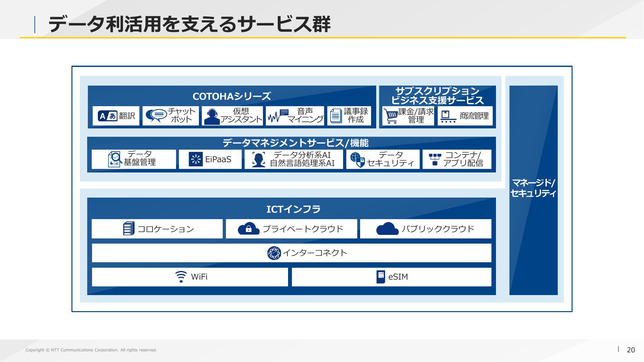The width and height of the screenshot is (644, 362).
Task: Select the プライベートクラウド label
Action: tap(303, 229)
